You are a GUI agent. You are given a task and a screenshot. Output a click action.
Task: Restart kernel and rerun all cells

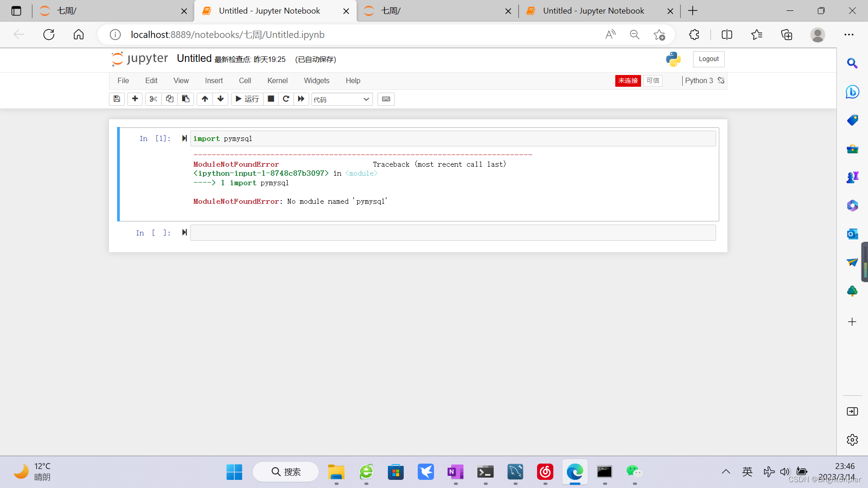coord(301,99)
